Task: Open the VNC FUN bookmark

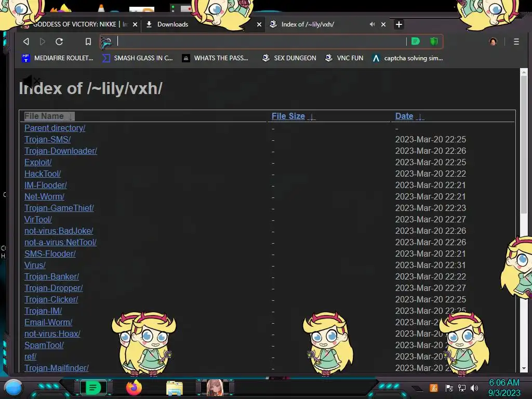Action: click(344, 58)
